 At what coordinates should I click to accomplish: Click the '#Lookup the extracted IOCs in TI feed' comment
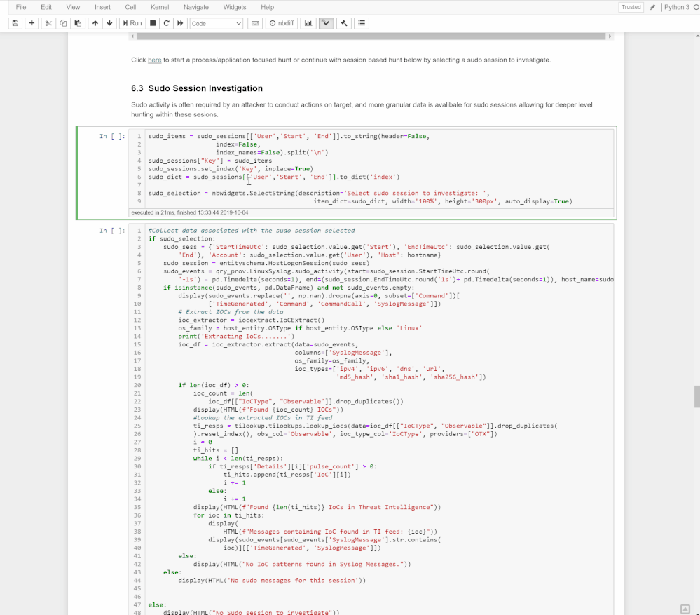[x=263, y=417]
